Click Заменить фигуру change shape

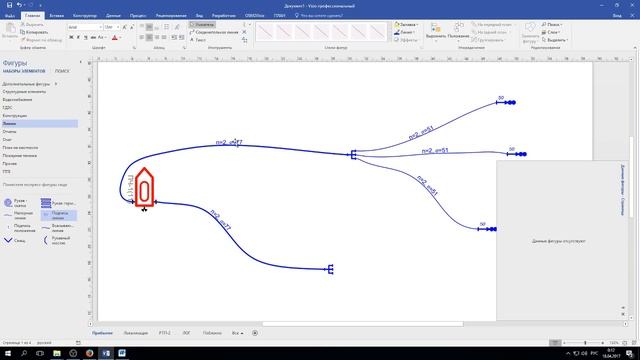(530, 32)
